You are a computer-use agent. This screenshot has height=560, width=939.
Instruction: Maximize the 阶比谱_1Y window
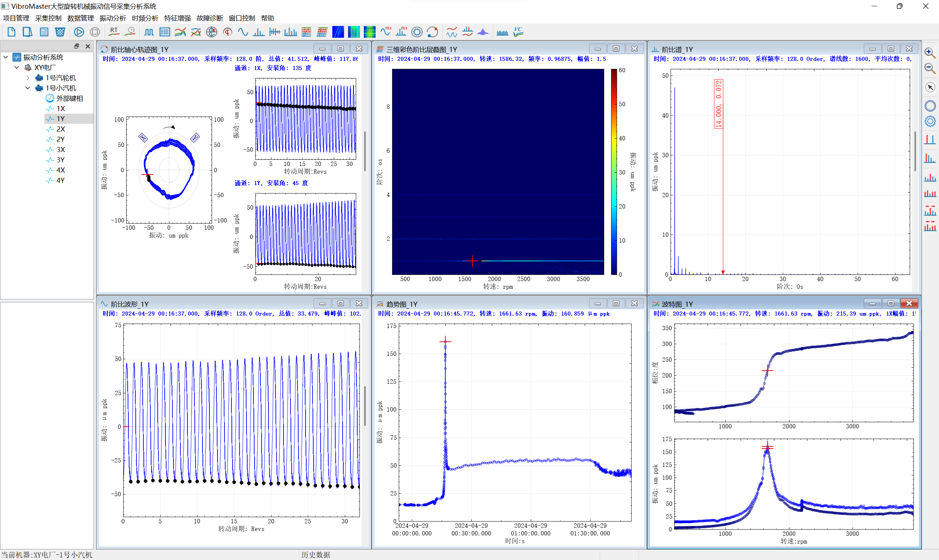pos(891,49)
